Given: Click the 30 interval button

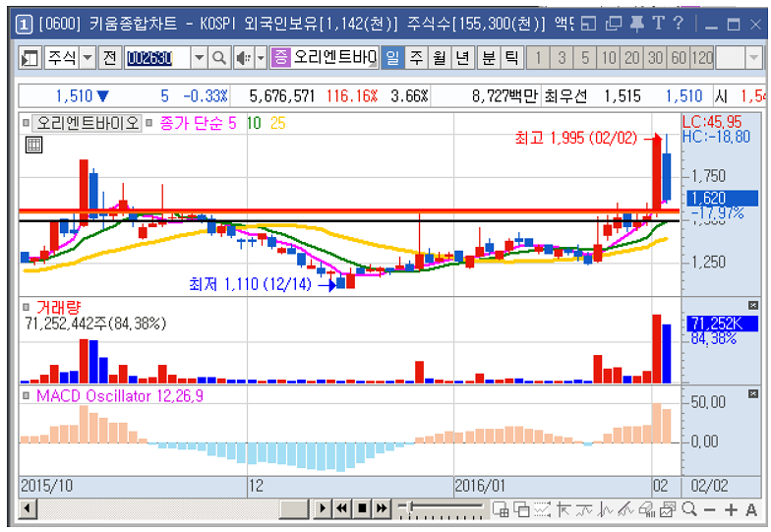Looking at the screenshot, I should pos(655,58).
